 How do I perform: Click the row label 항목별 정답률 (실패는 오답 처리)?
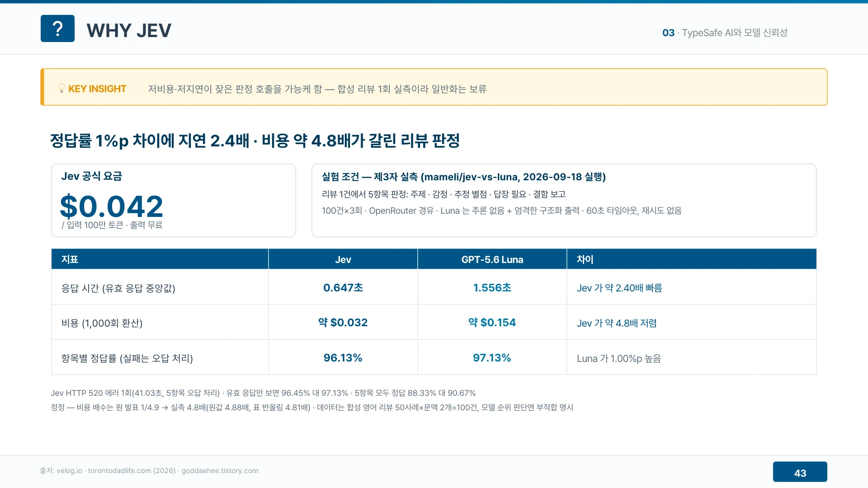(x=127, y=358)
